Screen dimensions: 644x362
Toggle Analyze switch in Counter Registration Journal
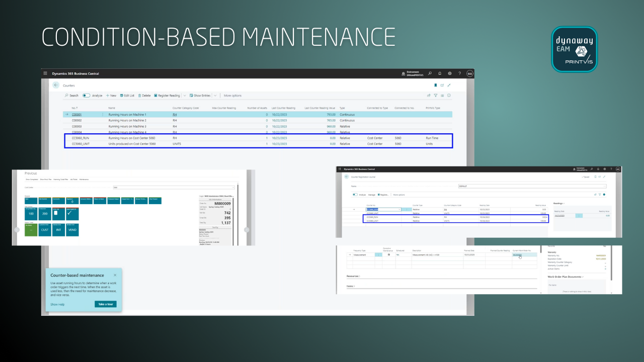(355, 194)
